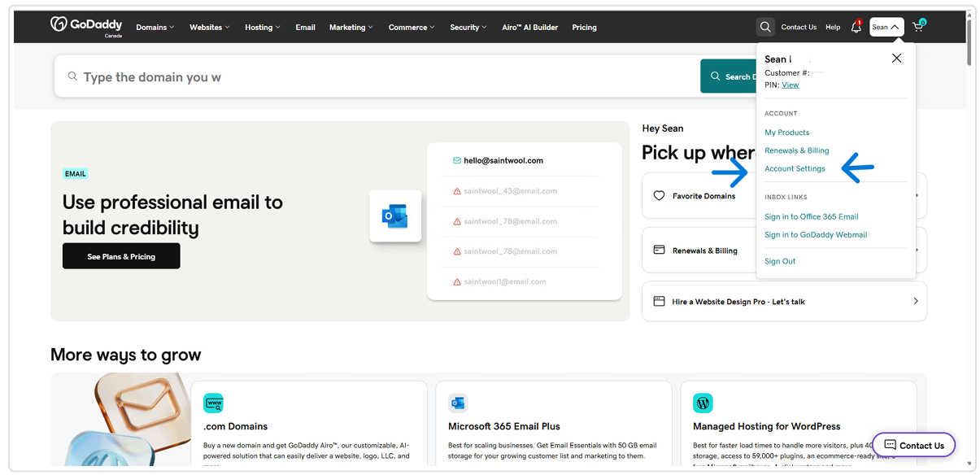This screenshot has height=475, width=980.
Task: Click the .com Domains www icon
Action: tap(213, 403)
